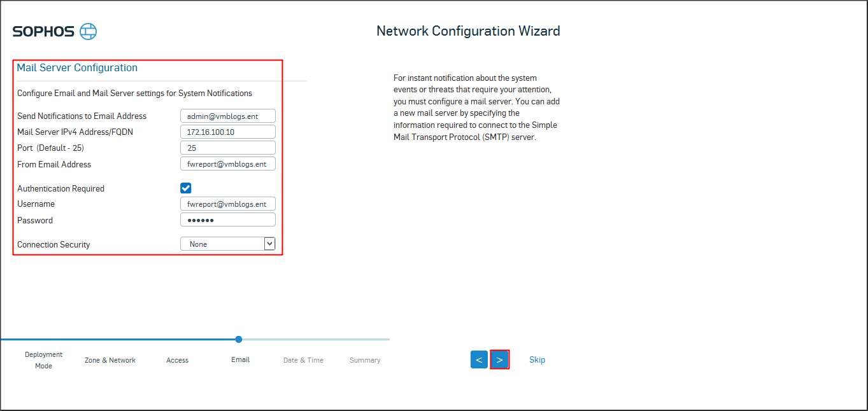Click the blue progress bar marker
868x411 pixels.
coord(239,339)
